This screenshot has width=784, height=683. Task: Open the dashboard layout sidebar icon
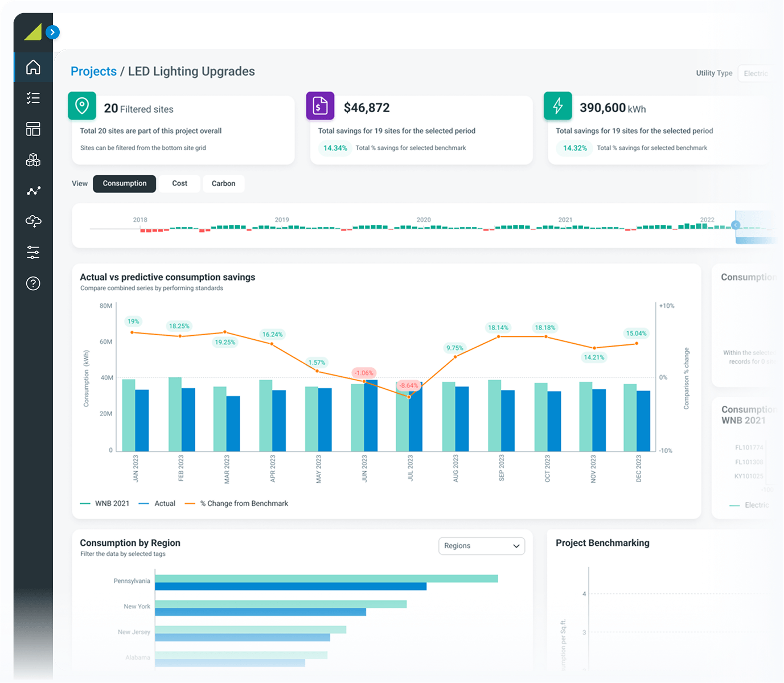click(x=33, y=129)
